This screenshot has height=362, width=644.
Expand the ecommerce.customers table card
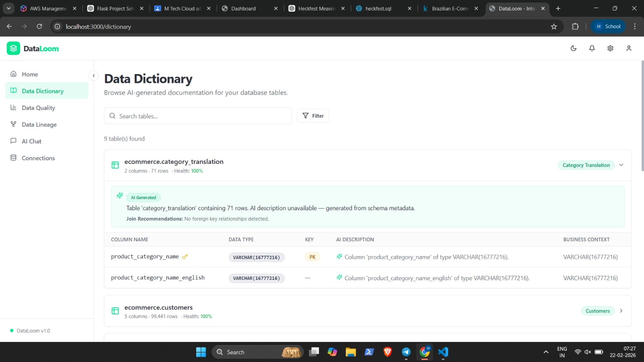[x=621, y=311]
